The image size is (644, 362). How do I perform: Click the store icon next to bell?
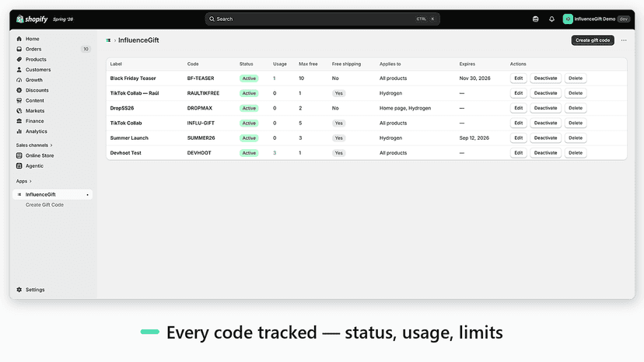536,19
